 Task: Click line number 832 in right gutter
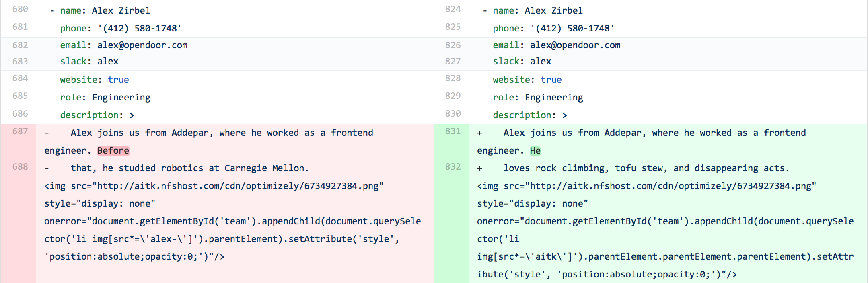coord(453,167)
